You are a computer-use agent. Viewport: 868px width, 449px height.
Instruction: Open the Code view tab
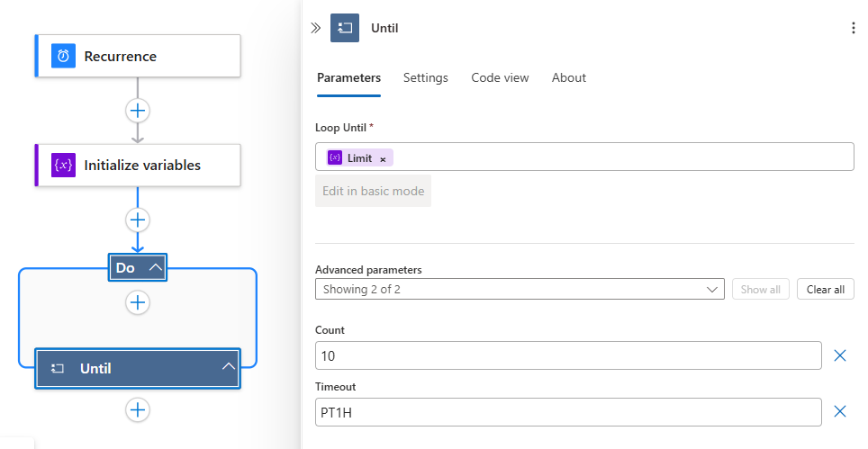[500, 78]
